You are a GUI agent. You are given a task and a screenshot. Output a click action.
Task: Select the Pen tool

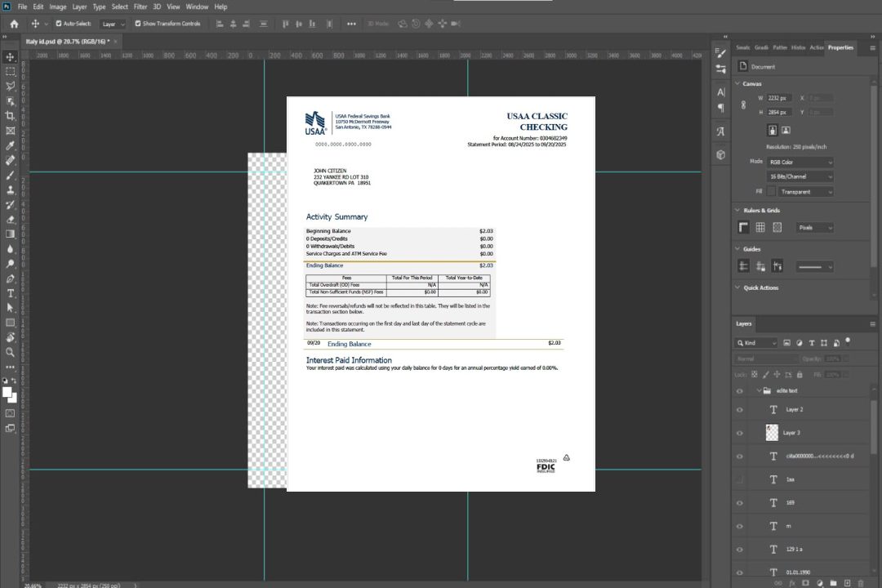point(10,278)
